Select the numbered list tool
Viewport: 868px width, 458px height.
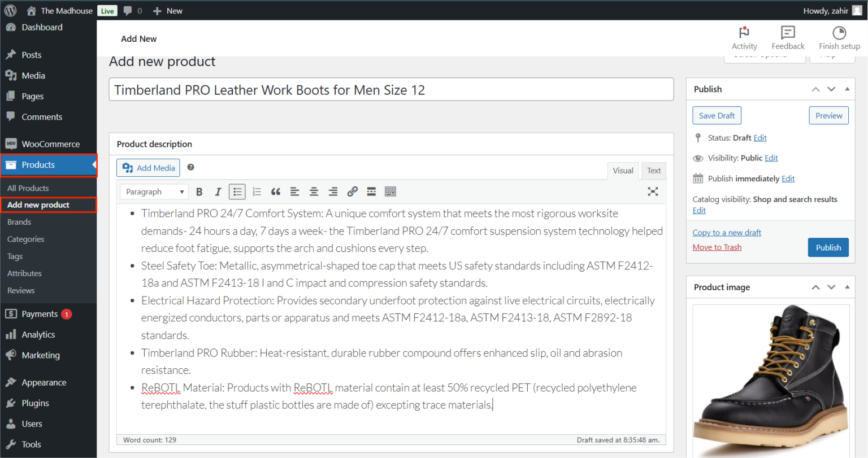pos(257,191)
